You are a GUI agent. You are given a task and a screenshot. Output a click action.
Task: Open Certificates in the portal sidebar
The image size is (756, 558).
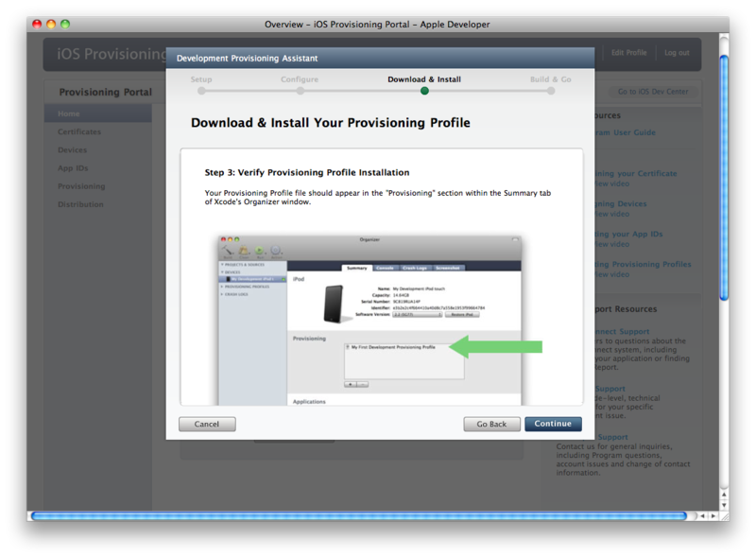pyautogui.click(x=79, y=131)
